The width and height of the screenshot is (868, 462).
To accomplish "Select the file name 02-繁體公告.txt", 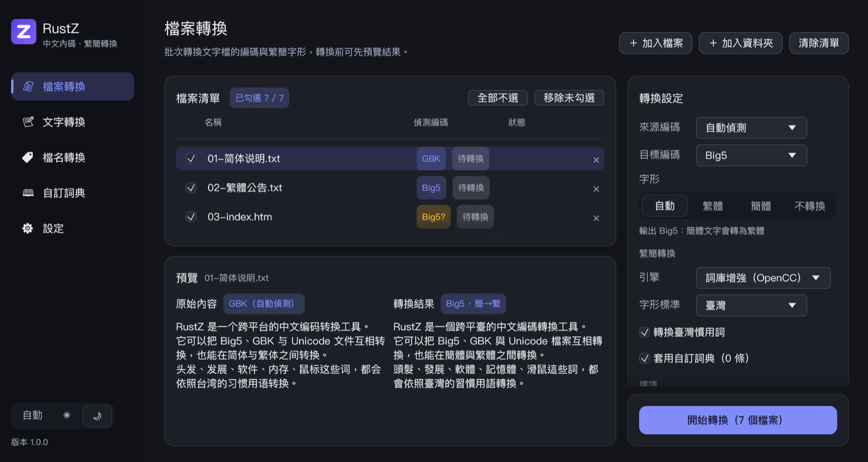I will [245, 188].
